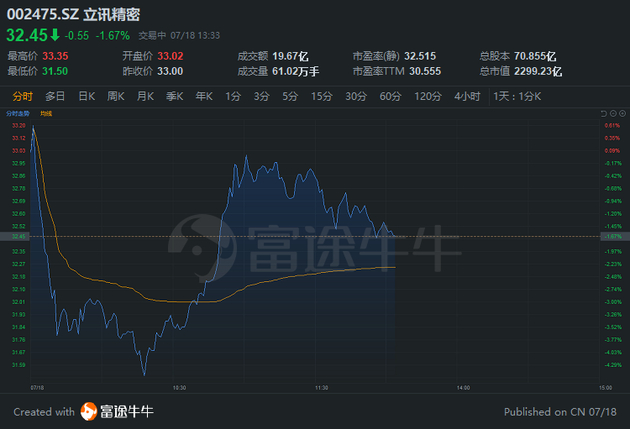Click the current price 32.45

click(x=27, y=35)
